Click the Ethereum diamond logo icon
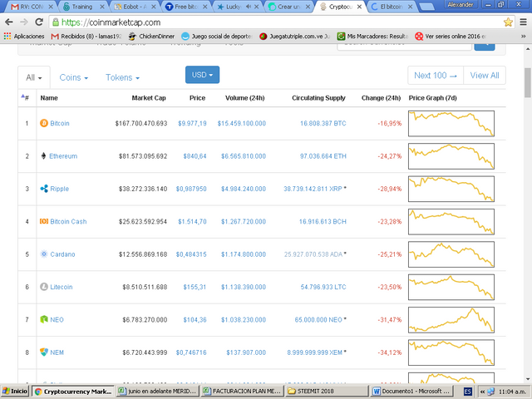The width and height of the screenshot is (532, 399). (x=43, y=155)
